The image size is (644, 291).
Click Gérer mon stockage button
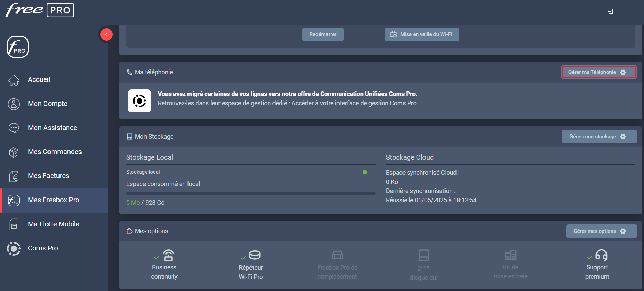click(599, 137)
